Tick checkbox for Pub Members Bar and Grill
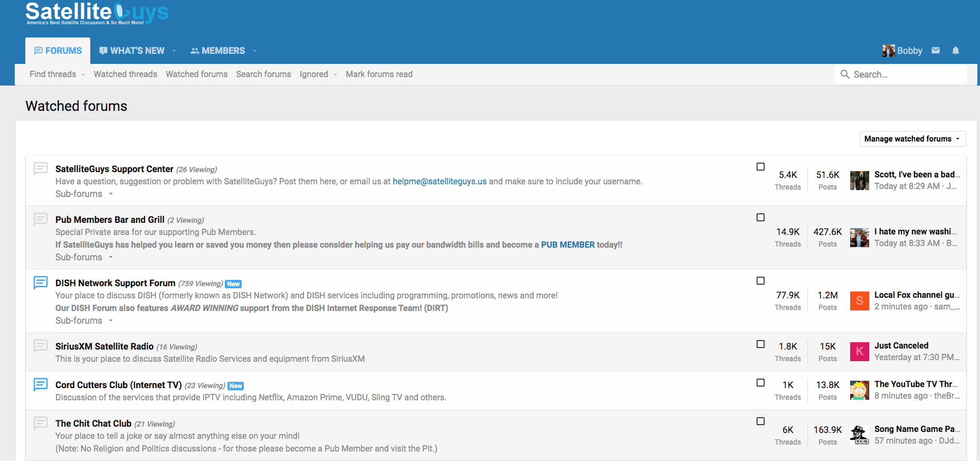This screenshot has width=980, height=461. [x=760, y=218]
